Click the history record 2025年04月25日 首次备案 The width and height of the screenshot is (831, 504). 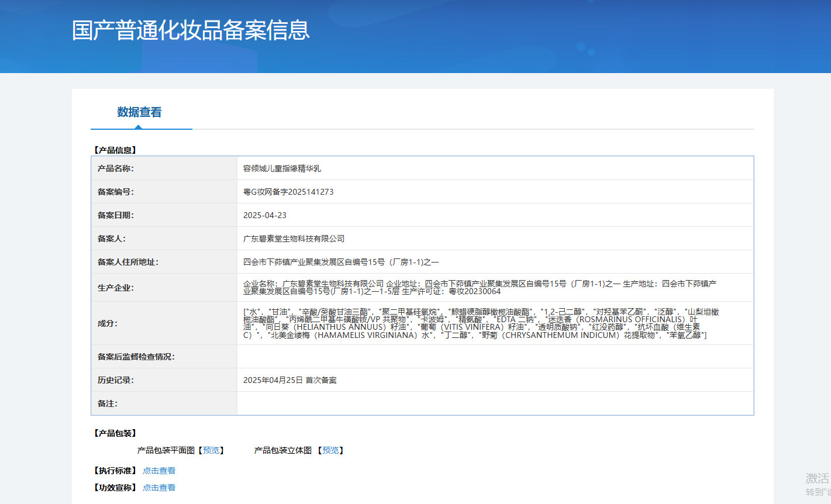click(289, 380)
